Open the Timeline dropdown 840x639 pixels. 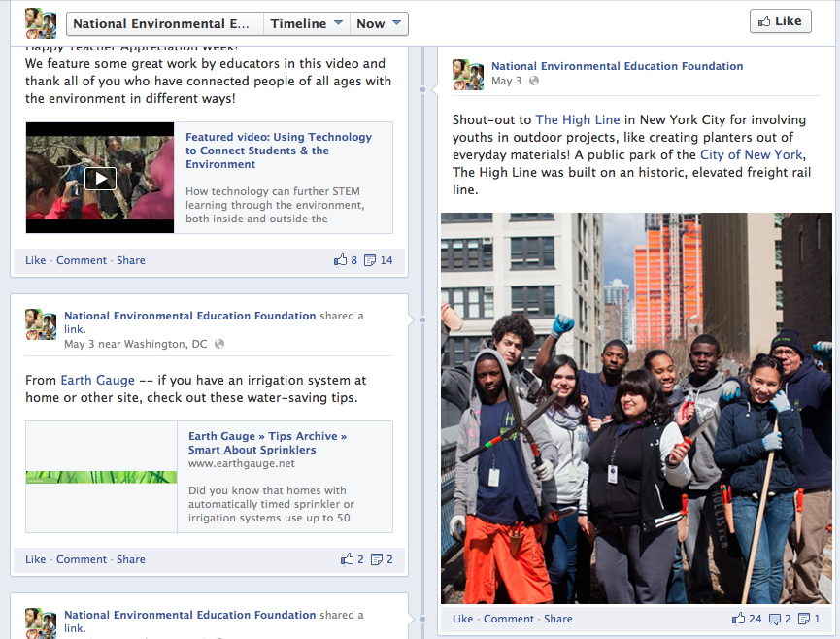click(307, 24)
